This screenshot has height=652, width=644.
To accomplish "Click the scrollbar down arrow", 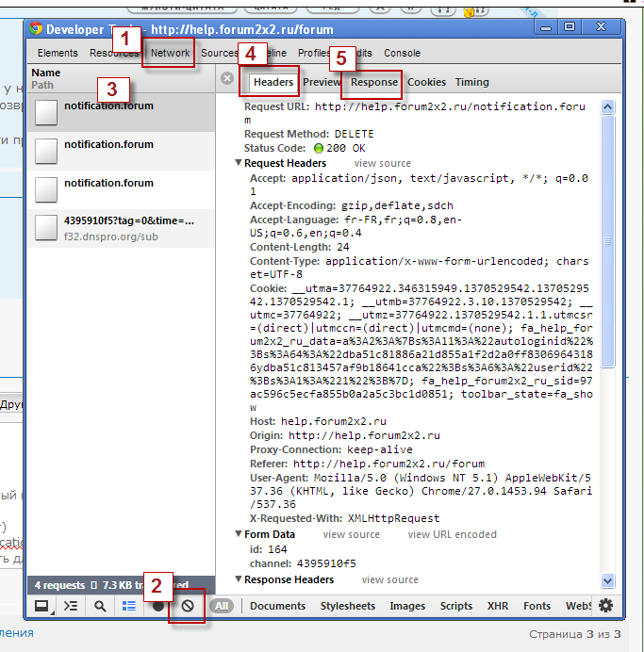I will pos(607,581).
